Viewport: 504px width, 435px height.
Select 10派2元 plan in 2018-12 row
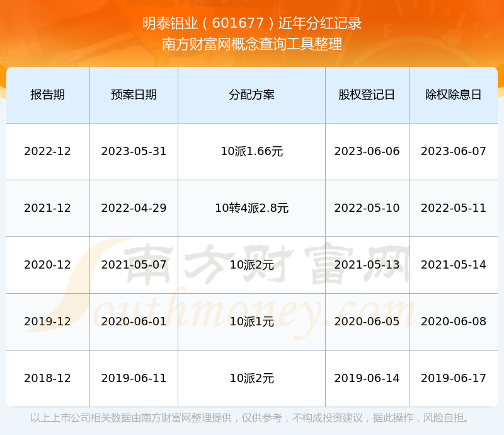coord(251,378)
